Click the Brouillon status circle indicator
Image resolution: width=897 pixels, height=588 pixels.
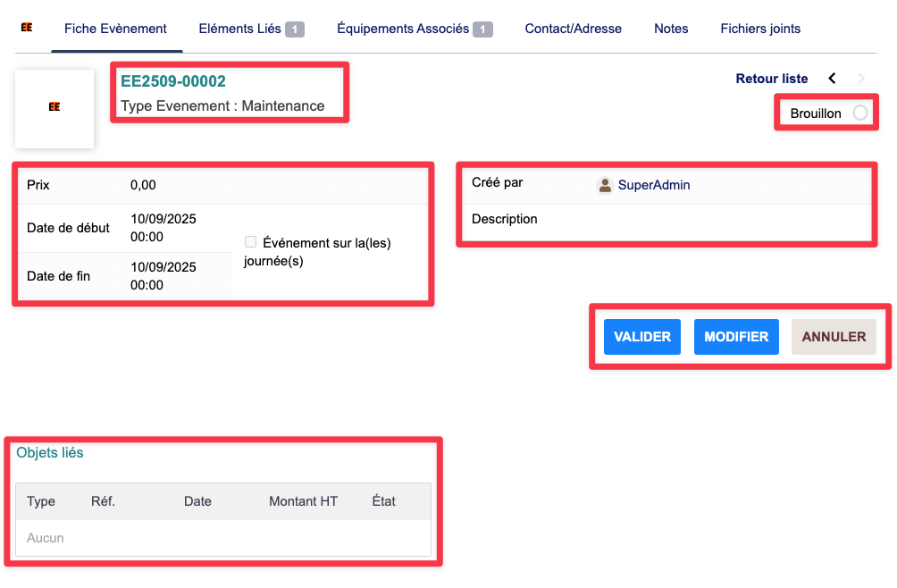coord(859,113)
